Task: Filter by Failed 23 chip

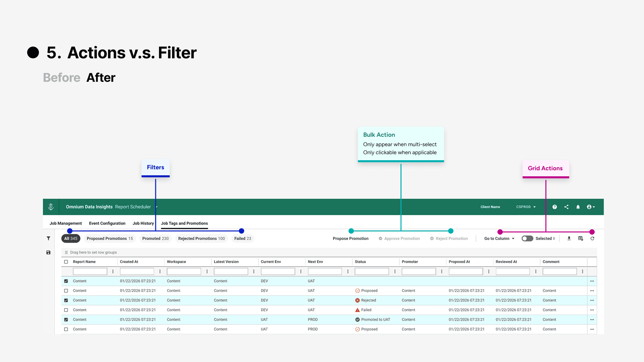Action: point(243,238)
